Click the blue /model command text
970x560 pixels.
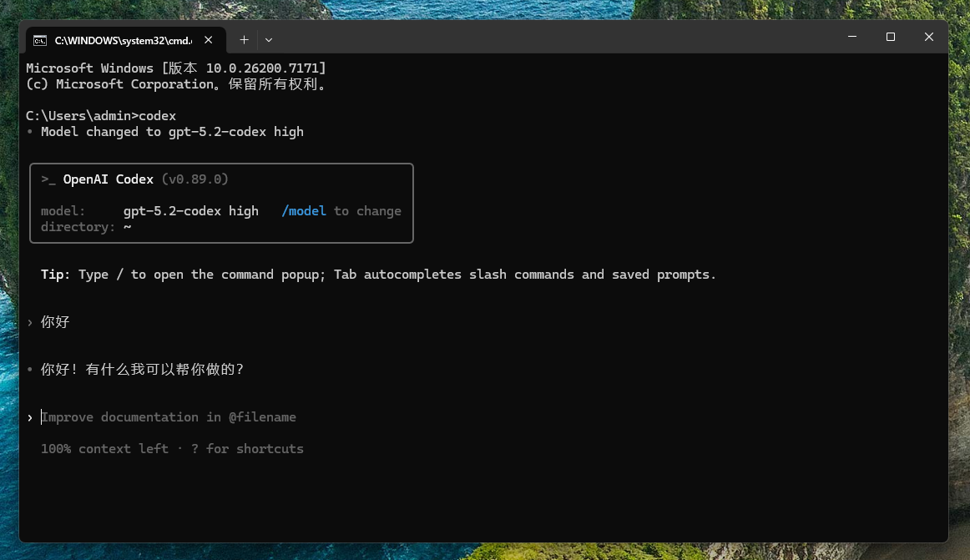pos(304,211)
